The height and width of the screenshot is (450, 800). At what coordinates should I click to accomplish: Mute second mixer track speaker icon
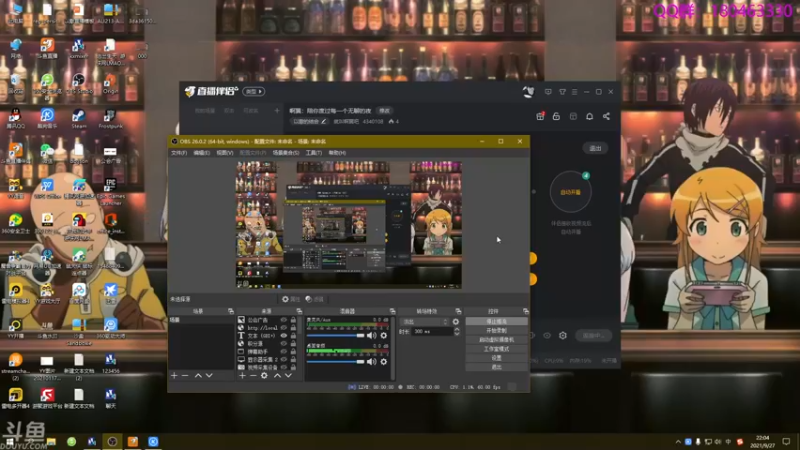[x=371, y=362]
